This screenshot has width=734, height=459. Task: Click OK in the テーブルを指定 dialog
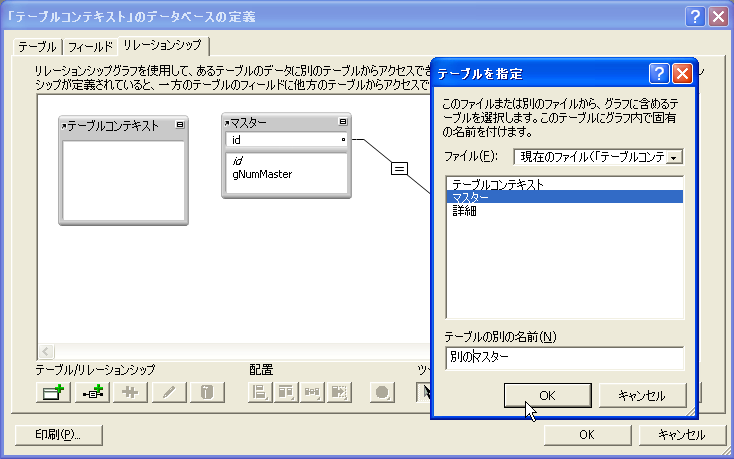coord(546,394)
